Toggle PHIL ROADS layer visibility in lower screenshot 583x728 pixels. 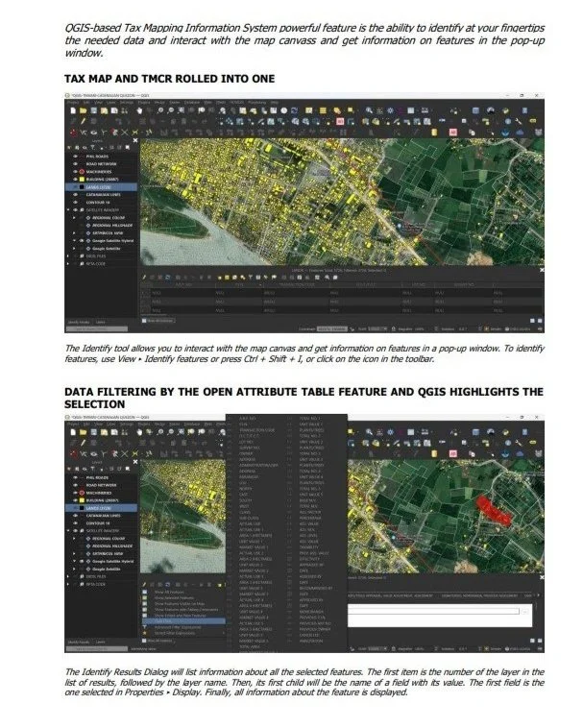point(75,477)
